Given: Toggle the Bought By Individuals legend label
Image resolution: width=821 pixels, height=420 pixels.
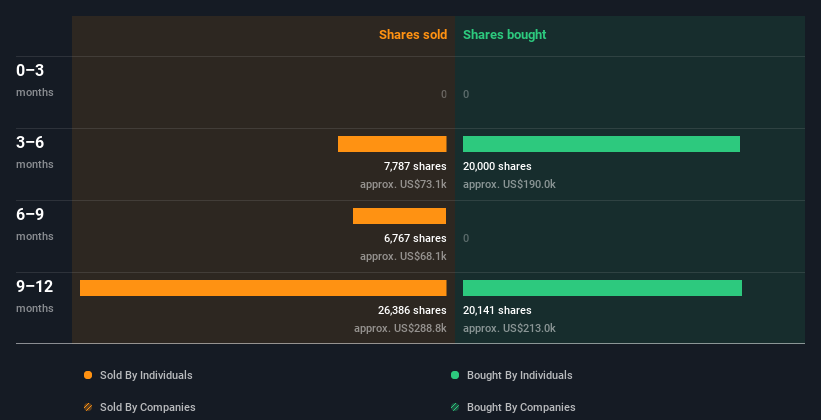Looking at the screenshot, I should (x=519, y=375).
